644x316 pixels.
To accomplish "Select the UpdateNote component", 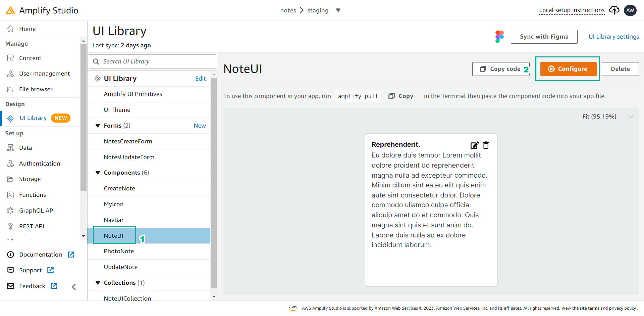I will coord(149,267).
